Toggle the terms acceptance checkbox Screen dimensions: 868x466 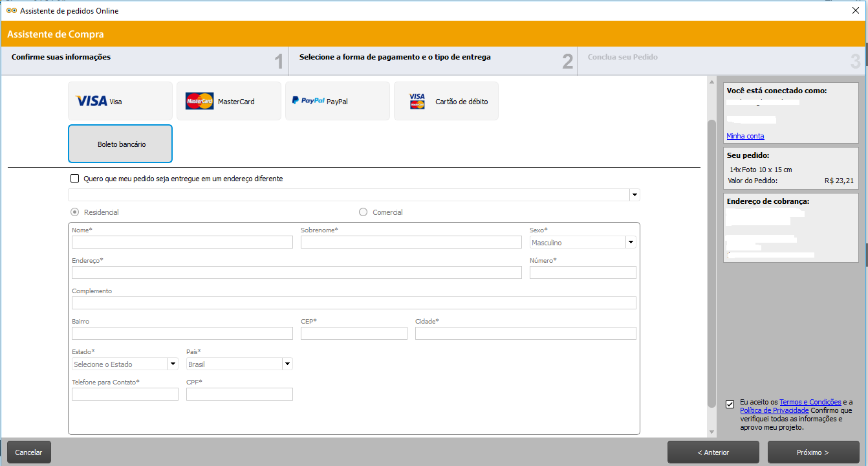click(730, 405)
